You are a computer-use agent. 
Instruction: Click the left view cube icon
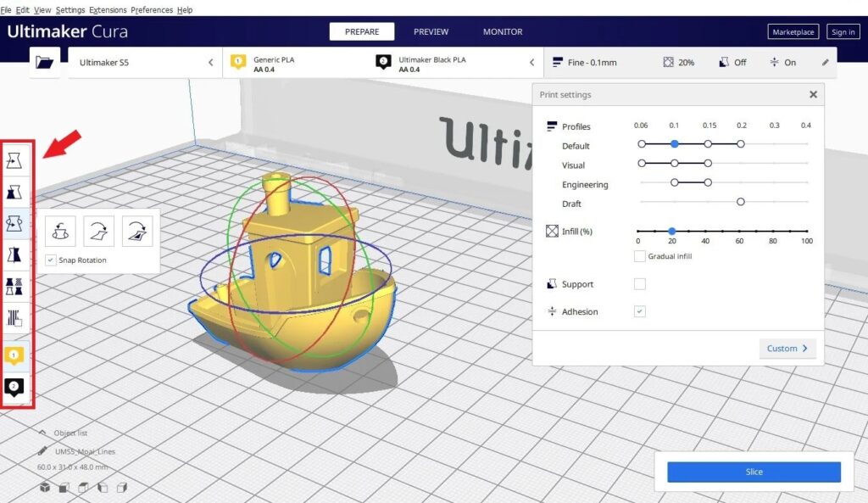[x=103, y=488]
